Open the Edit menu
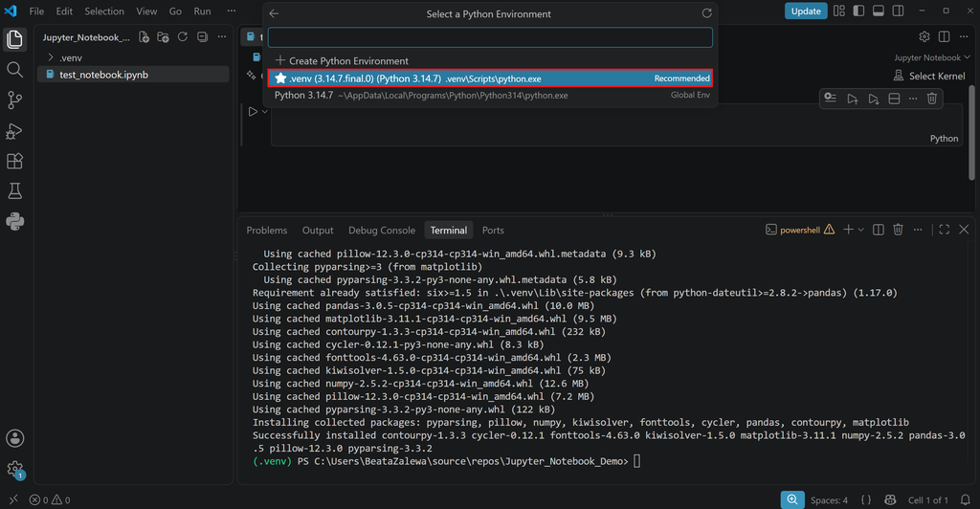980x509 pixels. click(64, 11)
